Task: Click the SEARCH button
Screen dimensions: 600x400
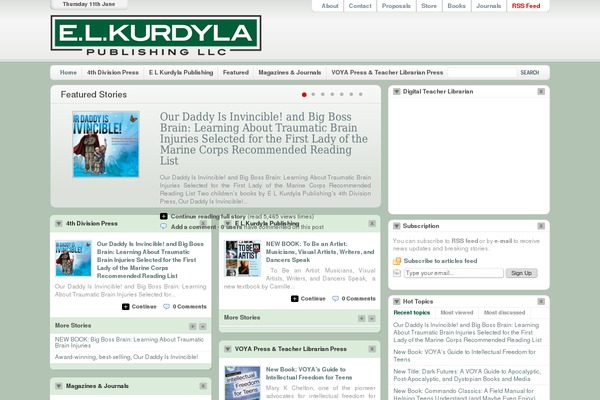Action: pyautogui.click(x=530, y=73)
